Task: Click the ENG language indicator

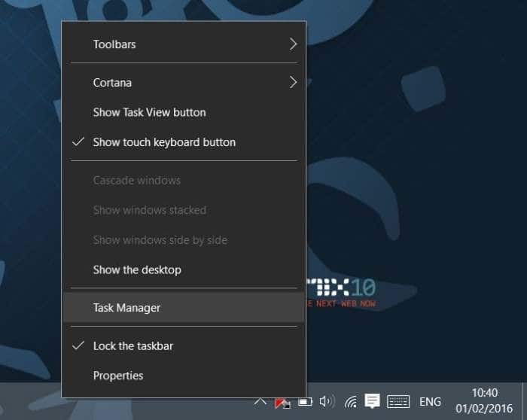Action: tap(430, 401)
